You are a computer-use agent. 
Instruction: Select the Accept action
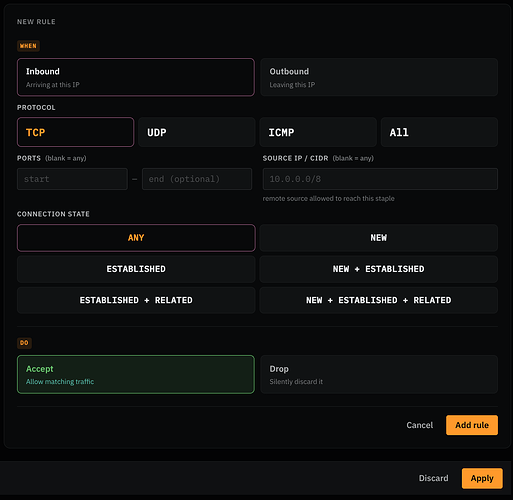(136, 374)
